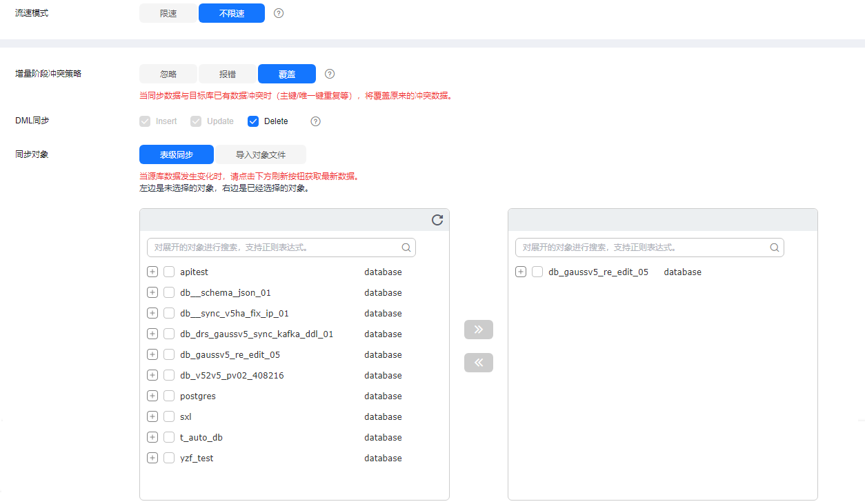
Task: Expand db_drs_gaussv5_sync_kafka_ddl_01 node
Action: click(152, 334)
